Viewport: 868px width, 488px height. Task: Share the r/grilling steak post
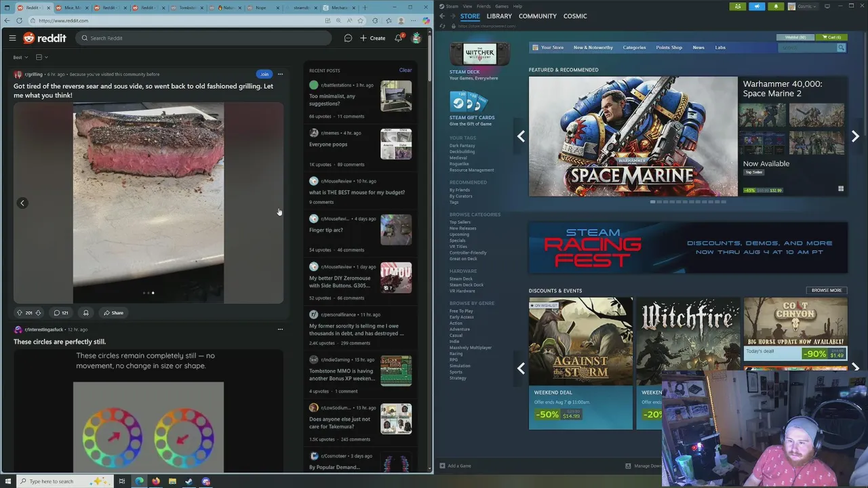(113, 312)
